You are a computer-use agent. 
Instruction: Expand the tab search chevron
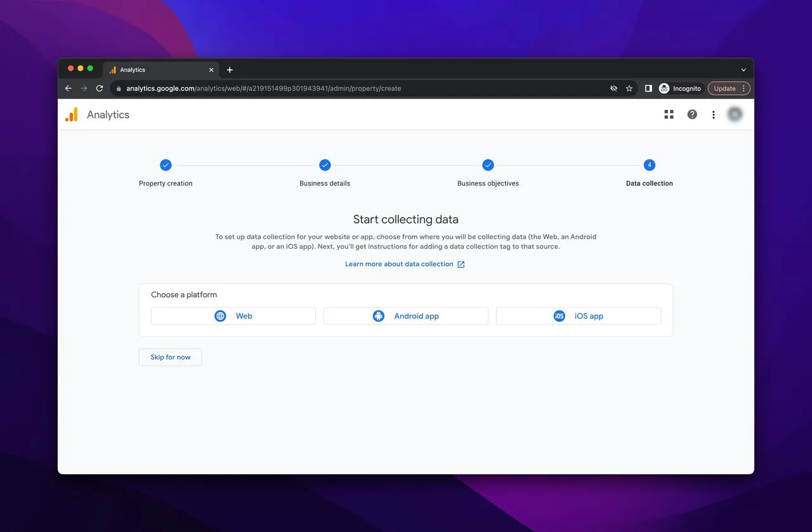click(x=743, y=70)
